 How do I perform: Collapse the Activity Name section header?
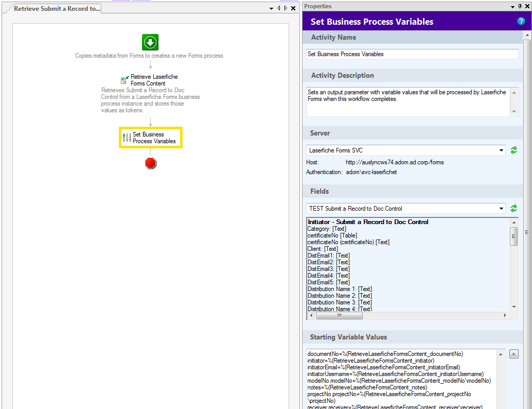(412, 38)
